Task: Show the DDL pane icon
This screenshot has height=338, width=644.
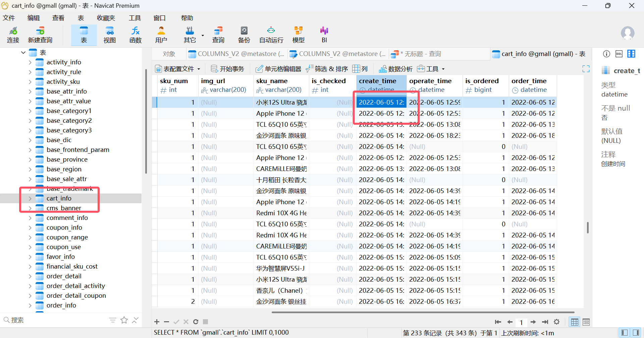Action: (x=619, y=54)
